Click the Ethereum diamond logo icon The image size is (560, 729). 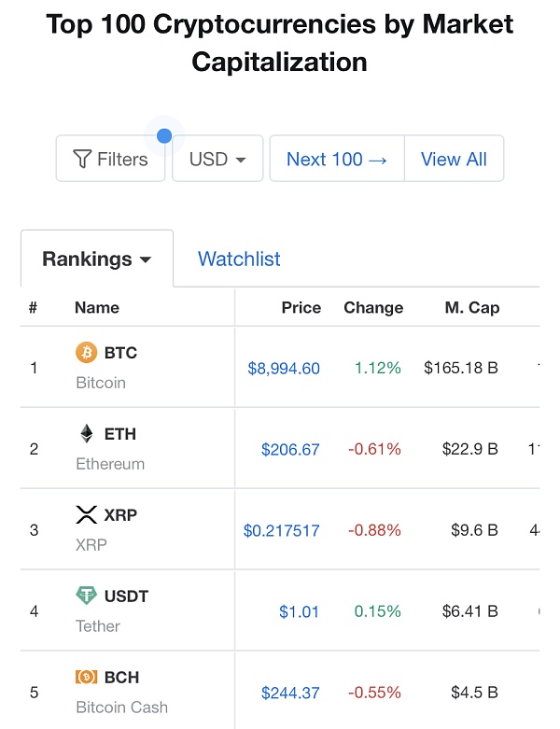tap(86, 433)
